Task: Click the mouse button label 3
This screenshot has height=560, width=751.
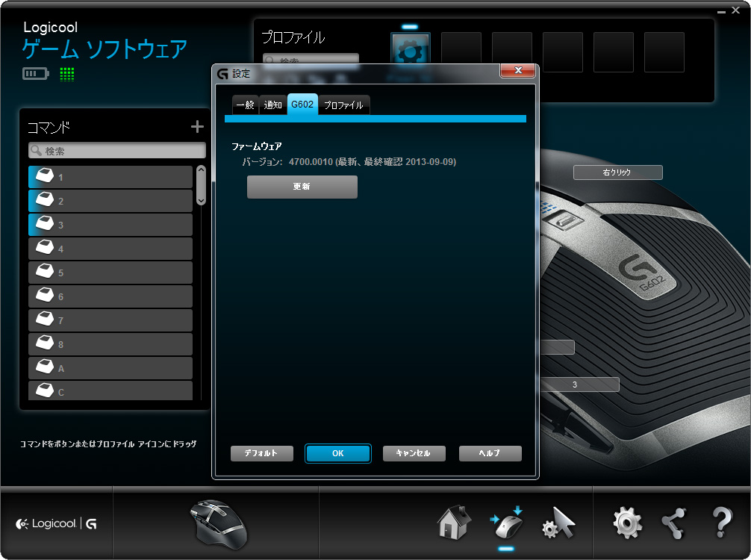Action: [x=579, y=385]
